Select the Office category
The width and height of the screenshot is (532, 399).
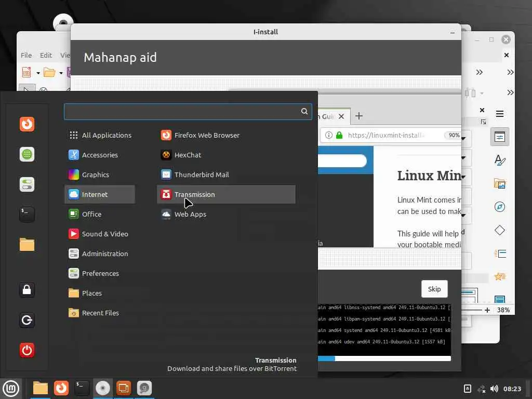(100, 214)
